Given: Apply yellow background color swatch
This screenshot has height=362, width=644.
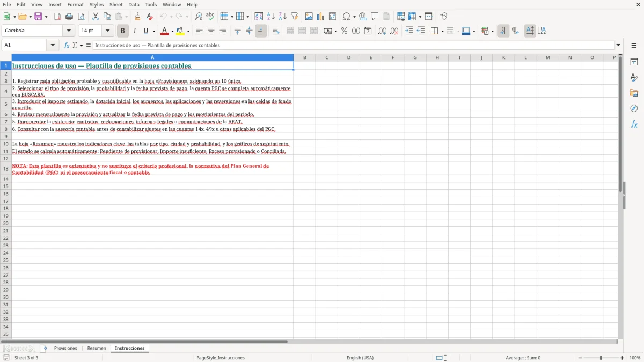Looking at the screenshot, I should (x=181, y=31).
